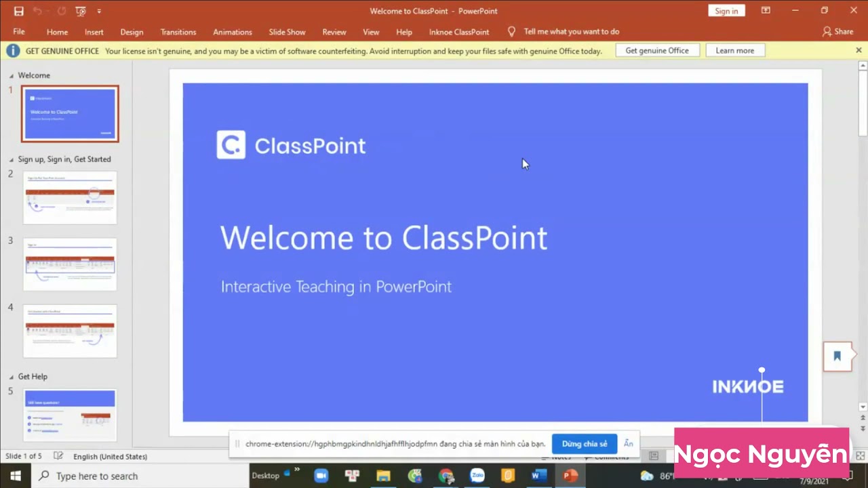Click the Welcome to ClassPoint title text
This screenshot has width=868, height=488.
(x=384, y=238)
